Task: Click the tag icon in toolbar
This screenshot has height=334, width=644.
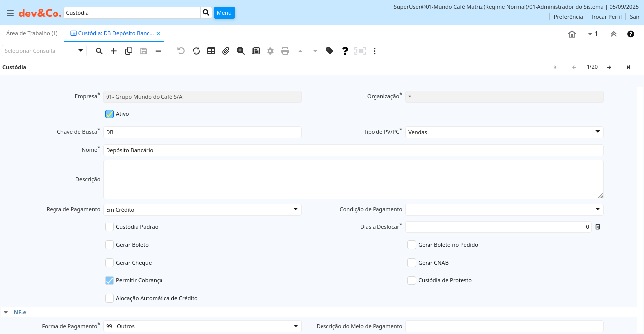Action: (330, 51)
